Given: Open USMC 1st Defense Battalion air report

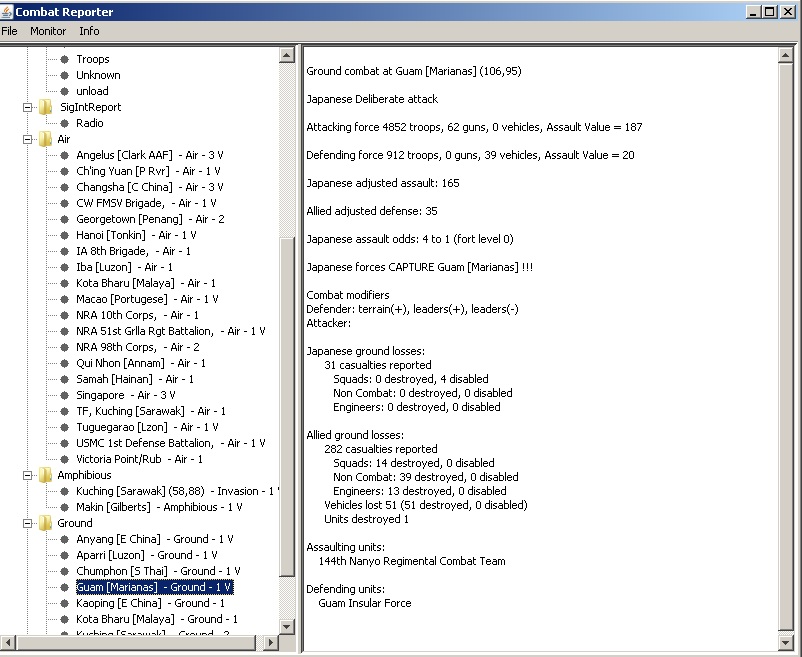Looking at the screenshot, I should pos(171,443).
